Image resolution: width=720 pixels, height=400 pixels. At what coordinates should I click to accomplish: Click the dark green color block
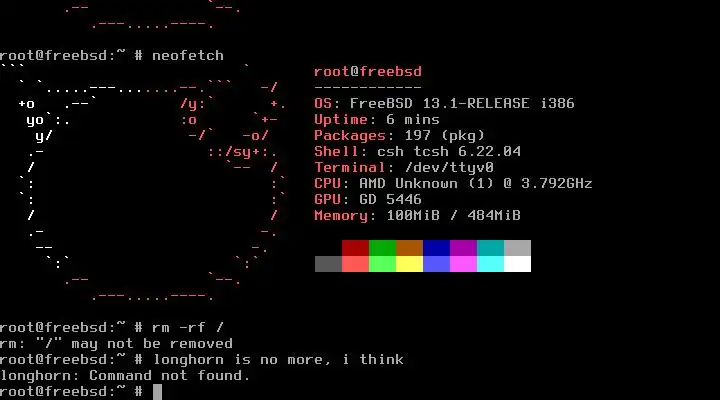click(382, 248)
